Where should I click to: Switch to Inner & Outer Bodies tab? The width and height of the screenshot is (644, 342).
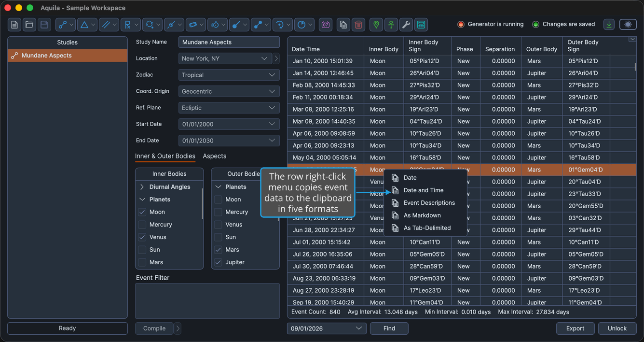(165, 156)
